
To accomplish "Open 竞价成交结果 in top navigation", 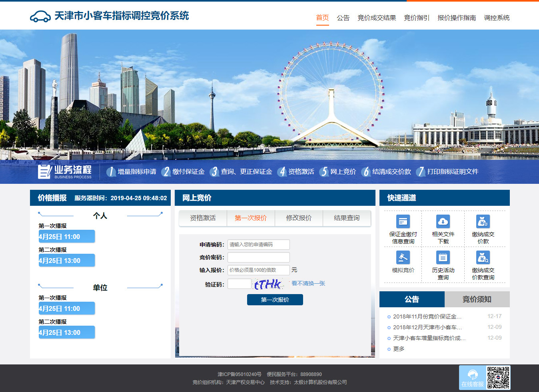I will 376,18.
